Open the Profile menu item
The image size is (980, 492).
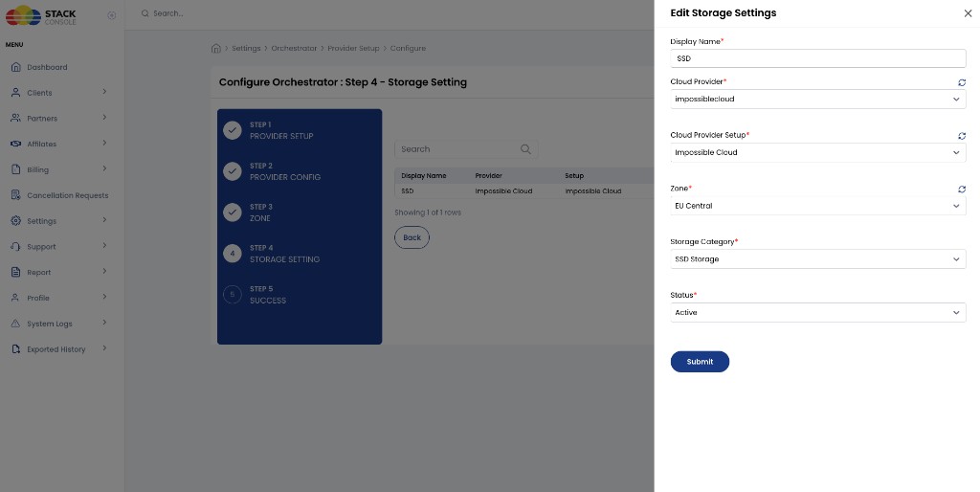pos(38,299)
